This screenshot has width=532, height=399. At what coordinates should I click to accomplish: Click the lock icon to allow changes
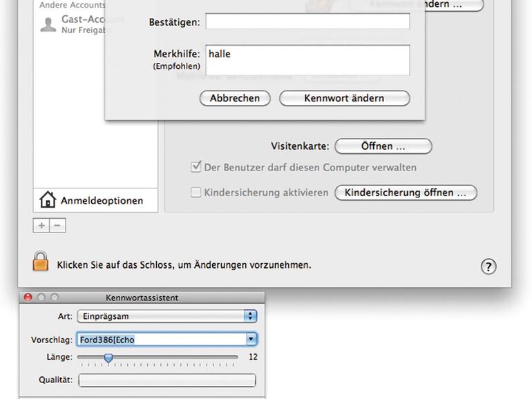click(x=40, y=261)
